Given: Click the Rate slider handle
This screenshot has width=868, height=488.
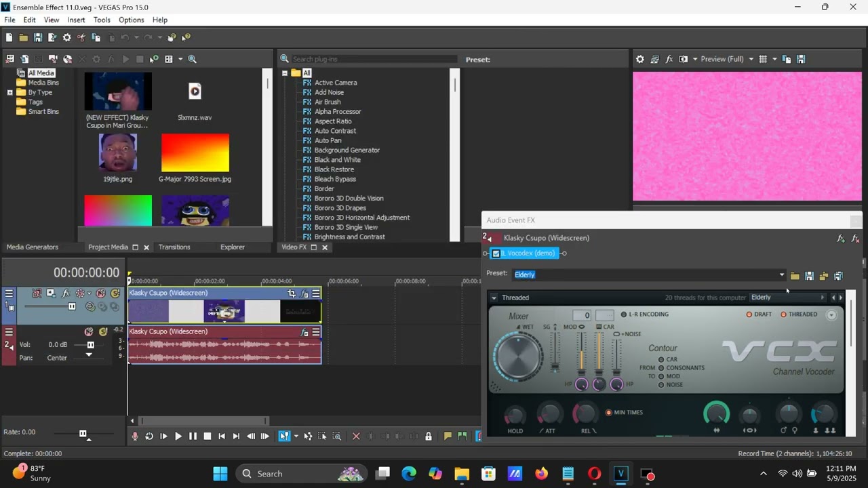Looking at the screenshot, I should pyautogui.click(x=83, y=434).
